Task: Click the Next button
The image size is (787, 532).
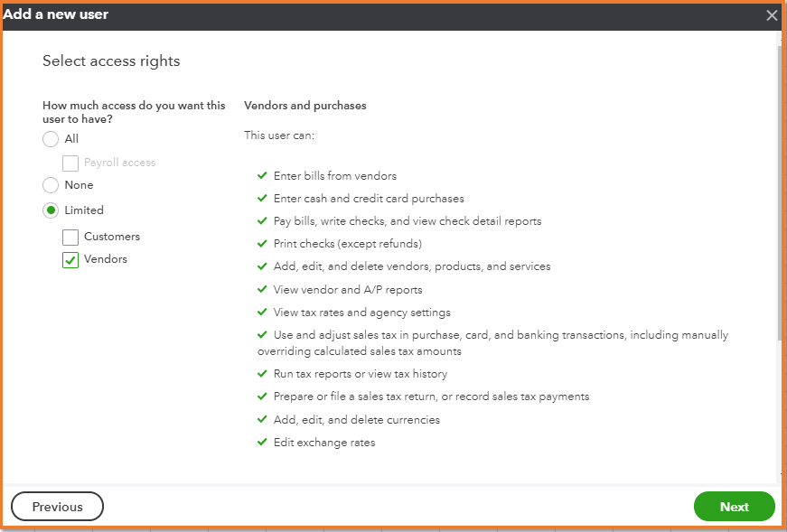Action: (x=734, y=507)
